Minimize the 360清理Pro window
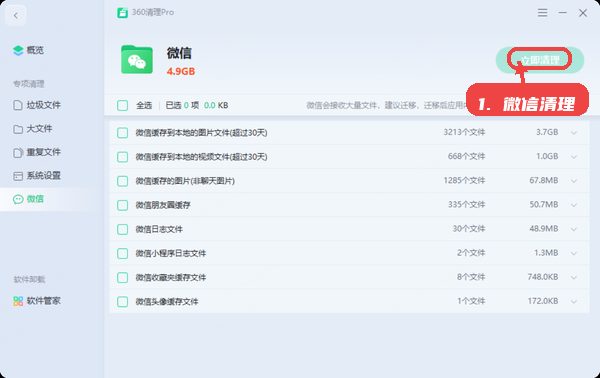Screen dimensions: 600x378 (x=562, y=13)
